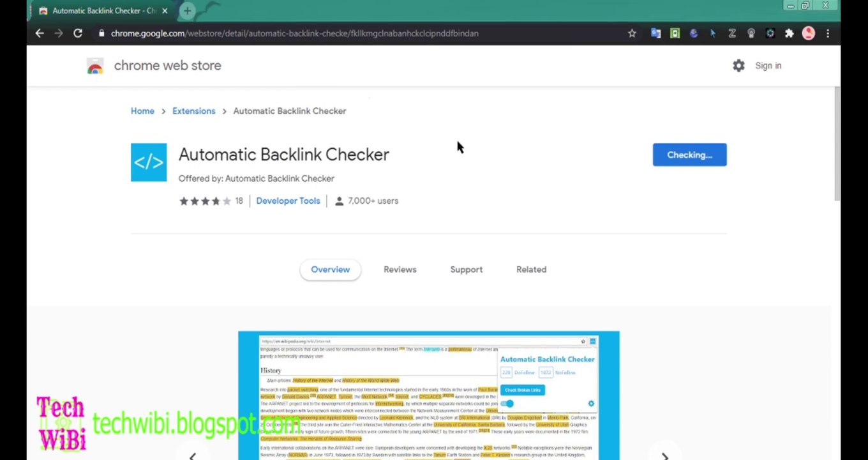Go back to the previous page
The height and width of the screenshot is (460, 868).
40,33
